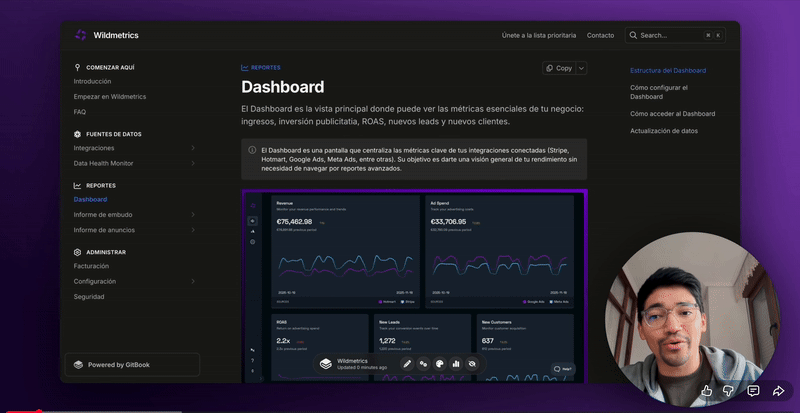Click the Powered by GitBook button

pos(133,365)
